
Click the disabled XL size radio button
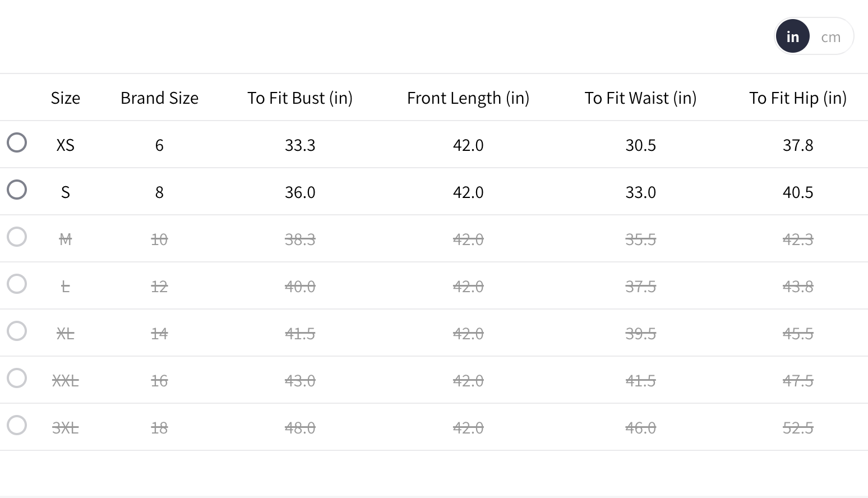17,331
